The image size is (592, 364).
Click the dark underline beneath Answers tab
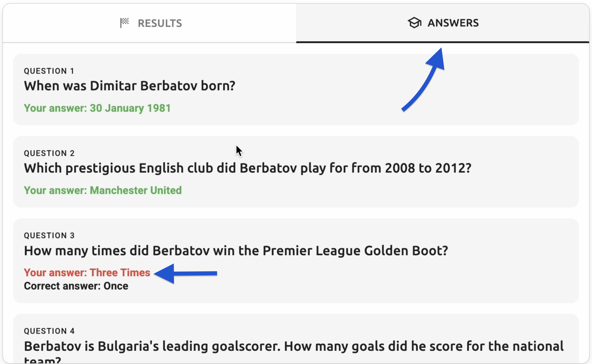[443, 42]
